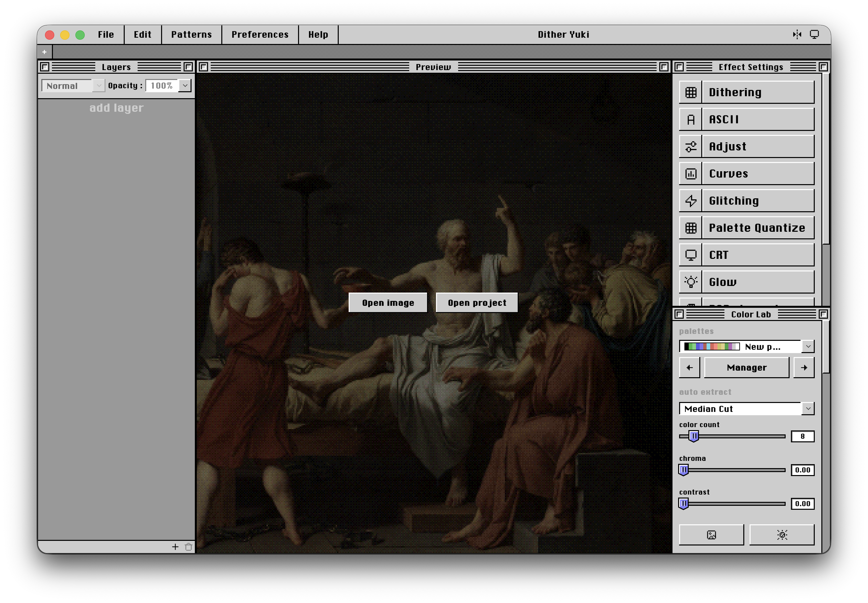Click the monitor icon in title bar
This screenshot has width=868, height=603.
click(x=814, y=34)
